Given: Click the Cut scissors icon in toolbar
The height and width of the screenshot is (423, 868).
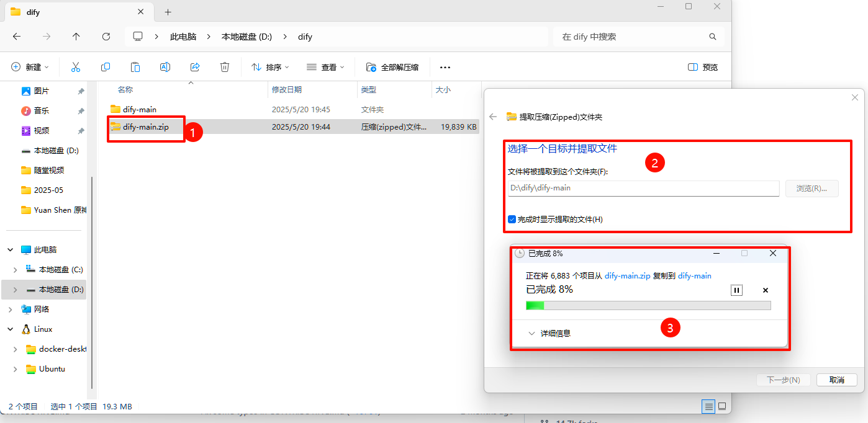Looking at the screenshot, I should pos(76,67).
